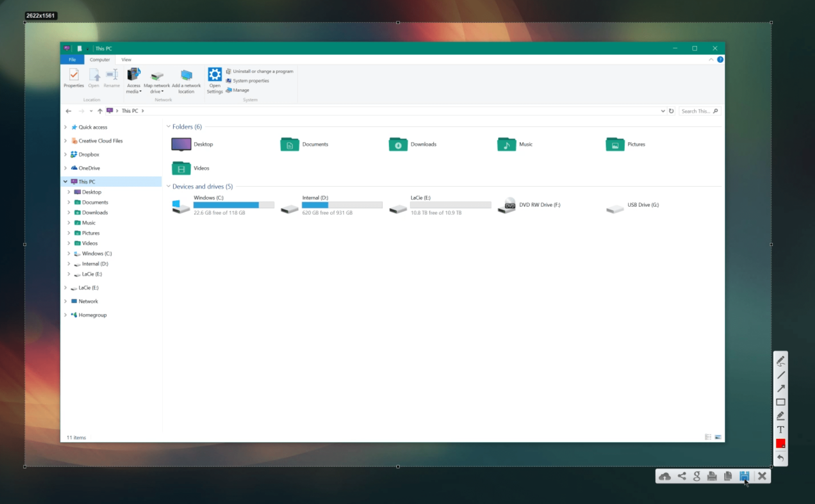Expand Quick access in navigation pane
The image size is (815, 504).
point(65,127)
